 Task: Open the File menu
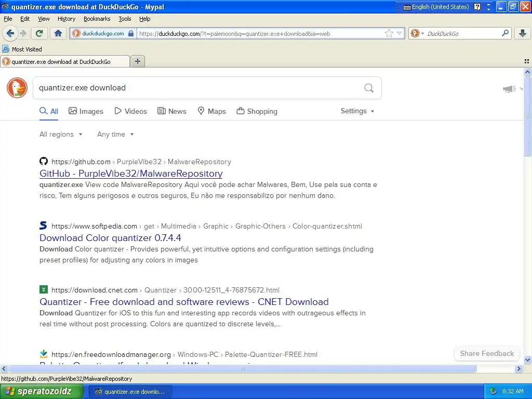click(x=8, y=19)
